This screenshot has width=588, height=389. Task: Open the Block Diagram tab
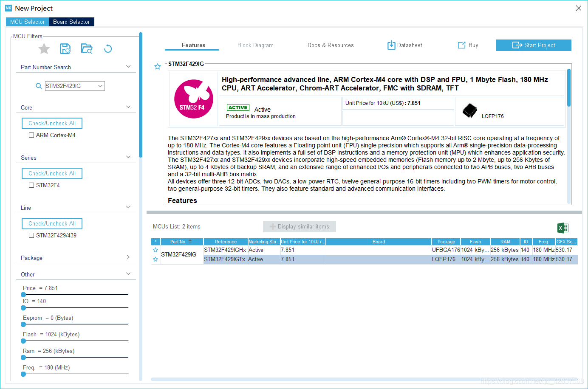255,45
